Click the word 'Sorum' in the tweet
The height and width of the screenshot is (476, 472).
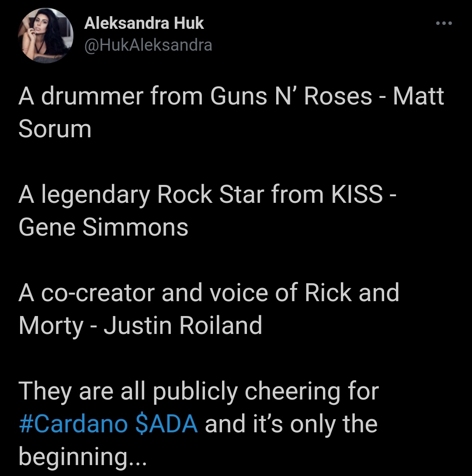pos(55,129)
